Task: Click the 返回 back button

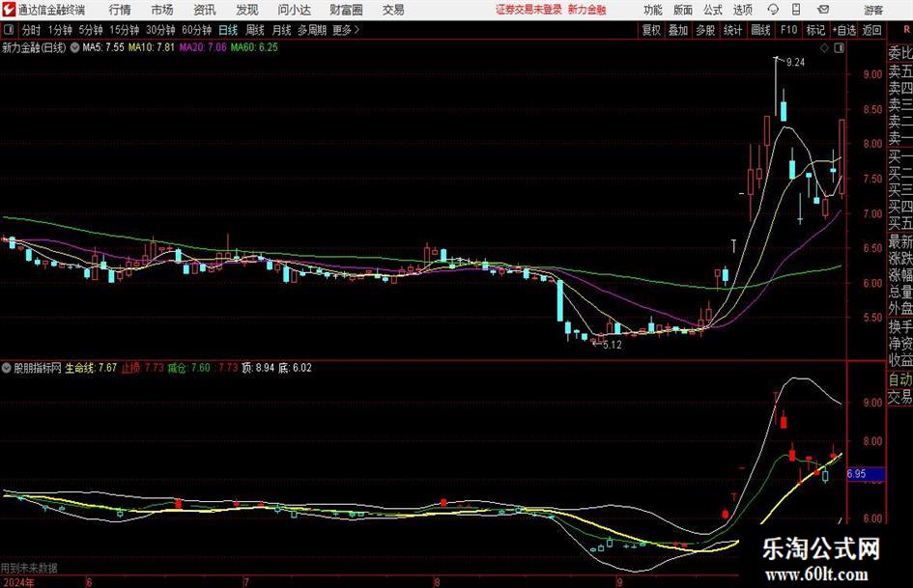Action: [871, 30]
